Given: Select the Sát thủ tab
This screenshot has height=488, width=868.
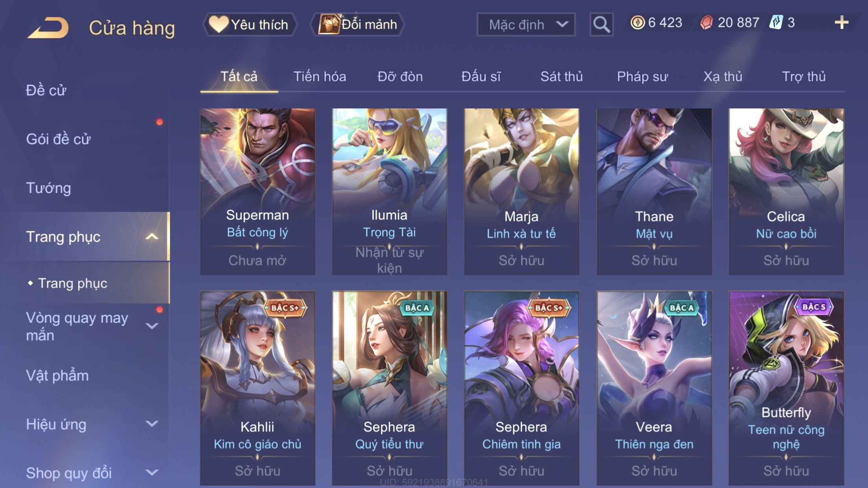Looking at the screenshot, I should (561, 76).
